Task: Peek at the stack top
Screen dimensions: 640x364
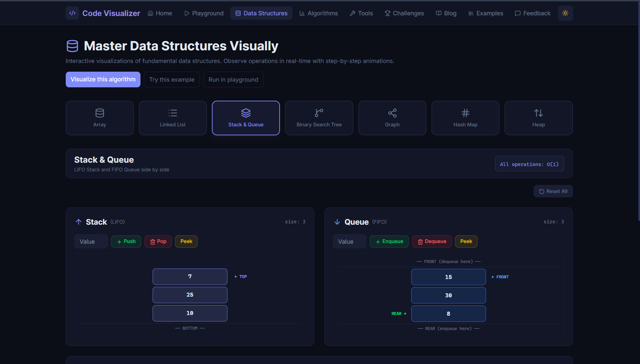Action: (x=186, y=241)
